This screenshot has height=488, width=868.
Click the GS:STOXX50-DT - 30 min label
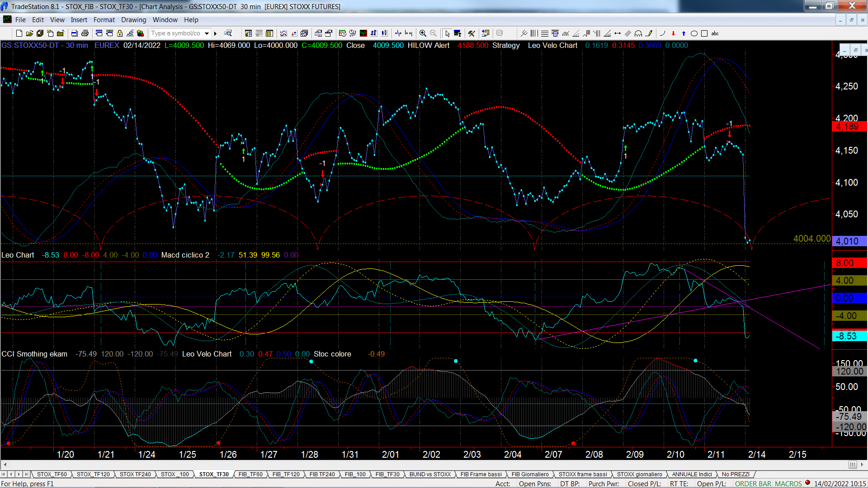tap(45, 46)
